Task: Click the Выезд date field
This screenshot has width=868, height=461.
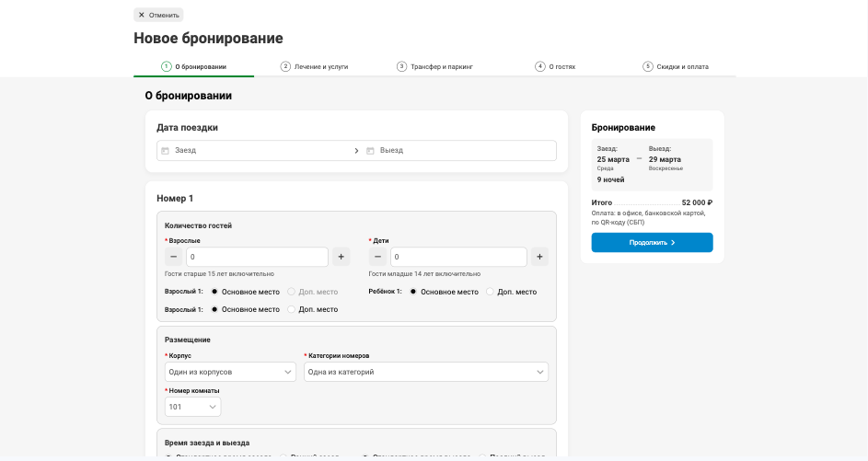Action: [x=459, y=151]
